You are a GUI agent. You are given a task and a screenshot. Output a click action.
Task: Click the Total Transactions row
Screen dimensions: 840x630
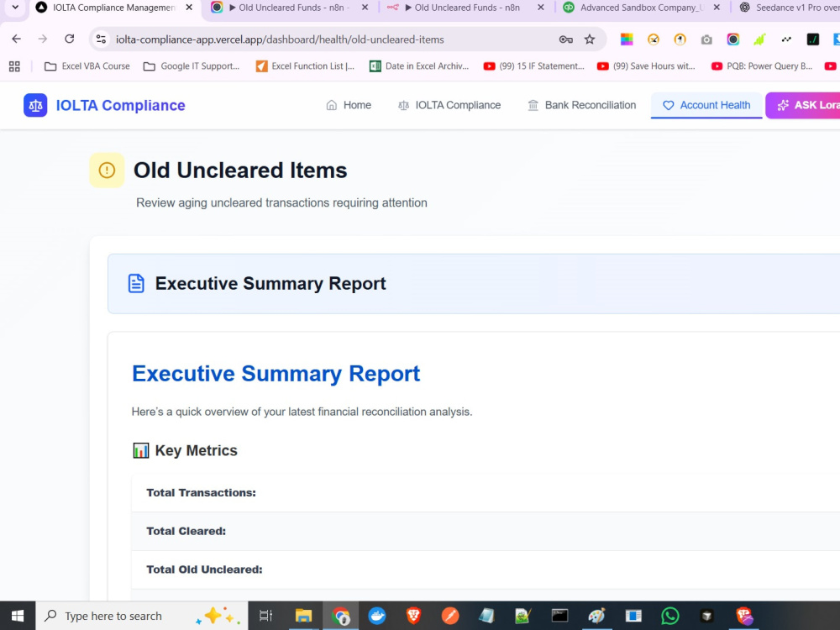[x=486, y=493]
